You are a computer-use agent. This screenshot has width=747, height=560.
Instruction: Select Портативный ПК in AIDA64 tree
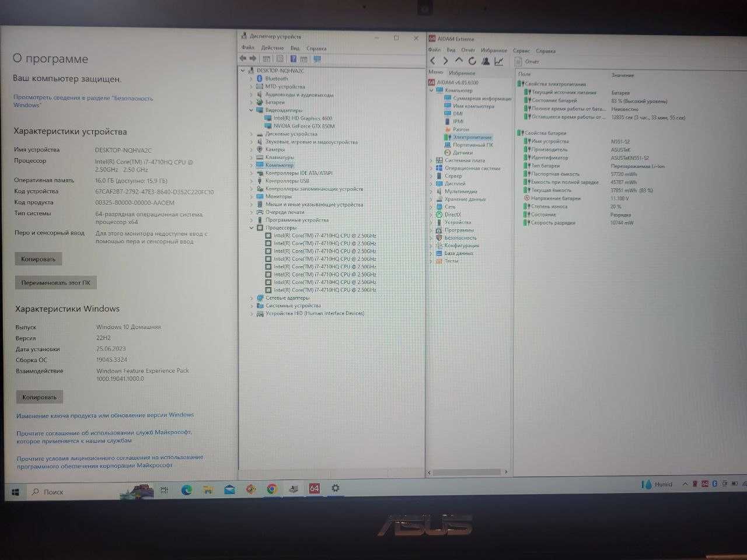(473, 145)
